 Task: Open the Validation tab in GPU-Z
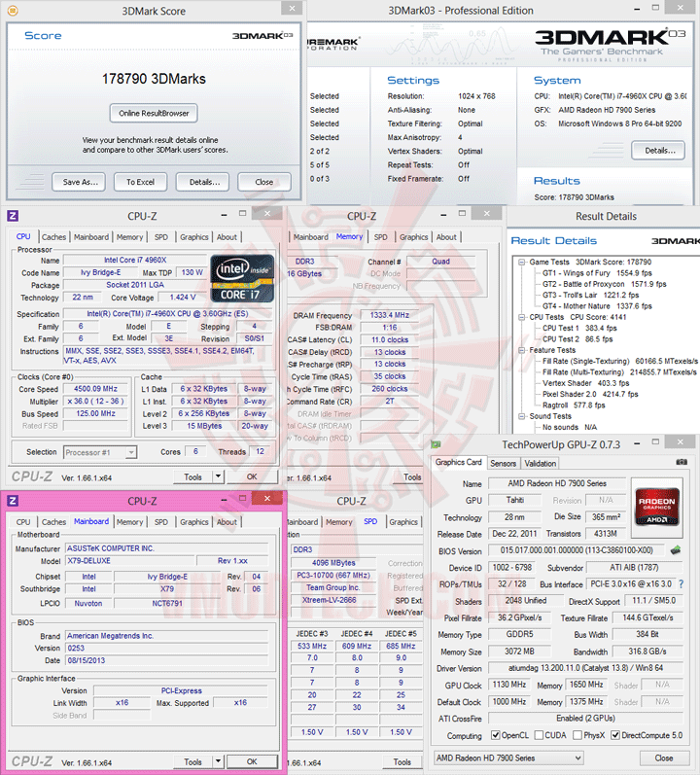click(540, 463)
